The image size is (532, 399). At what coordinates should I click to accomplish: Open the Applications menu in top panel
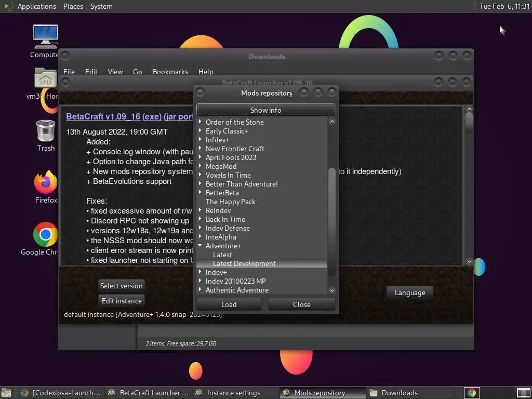point(37,6)
